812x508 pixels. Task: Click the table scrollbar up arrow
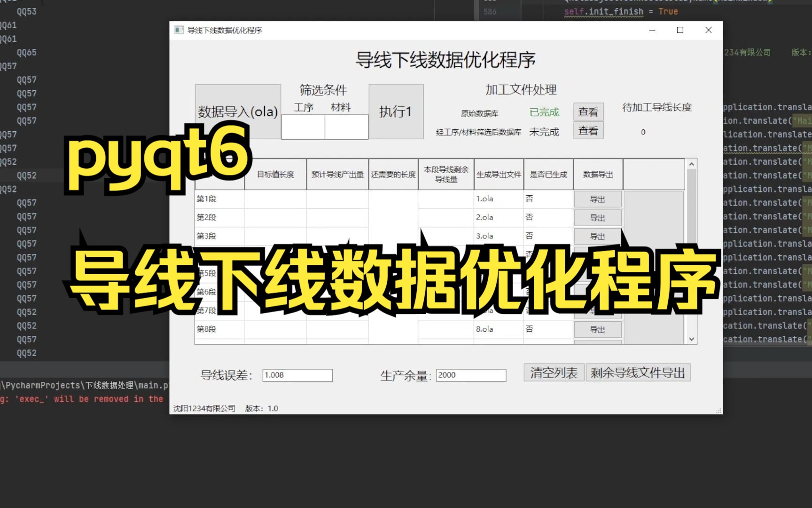point(691,164)
